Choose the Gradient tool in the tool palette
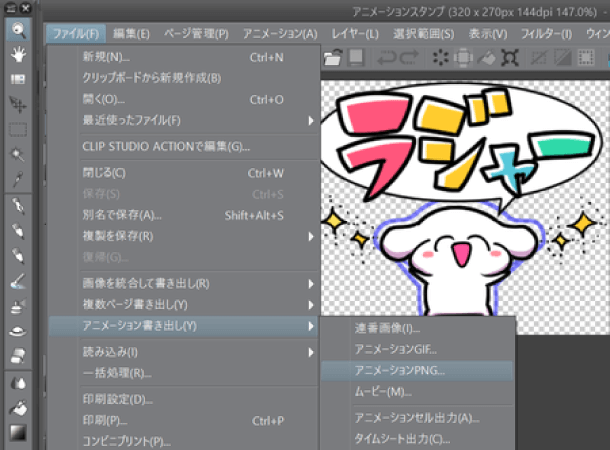 [18, 432]
